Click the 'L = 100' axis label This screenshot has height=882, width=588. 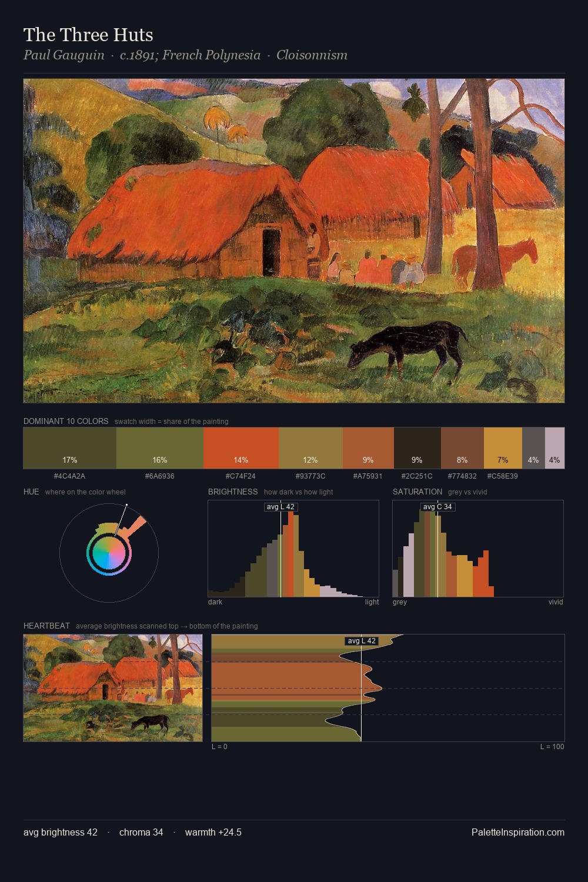[552, 747]
